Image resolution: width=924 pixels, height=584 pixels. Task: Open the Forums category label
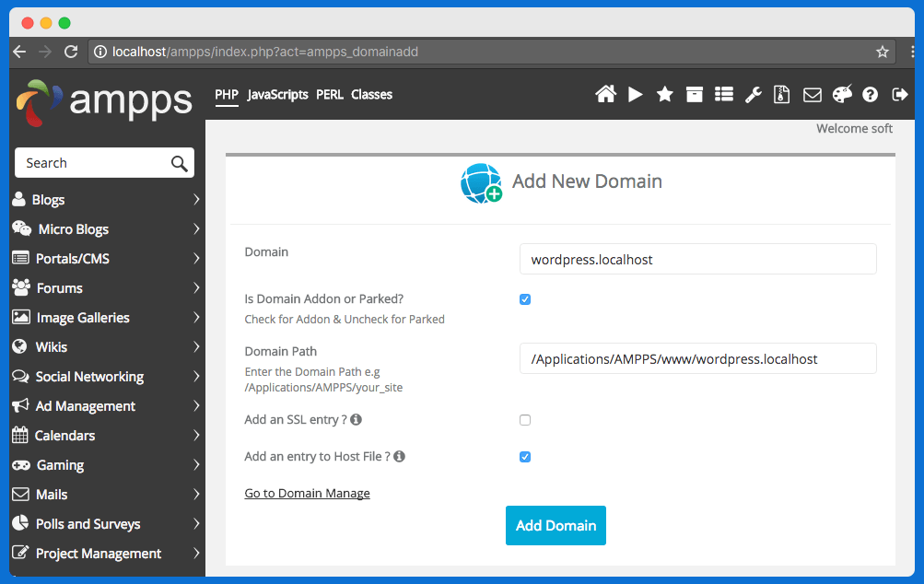tap(60, 288)
